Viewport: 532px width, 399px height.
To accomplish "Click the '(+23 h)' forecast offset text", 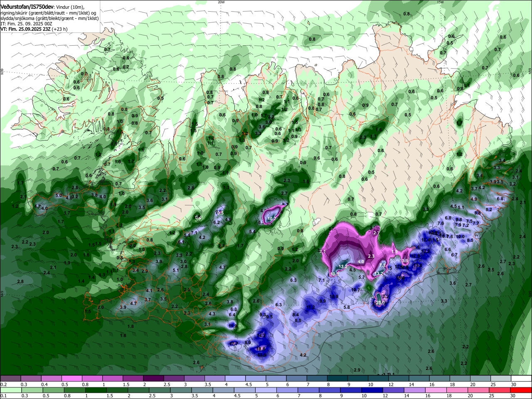I will (x=60, y=29).
